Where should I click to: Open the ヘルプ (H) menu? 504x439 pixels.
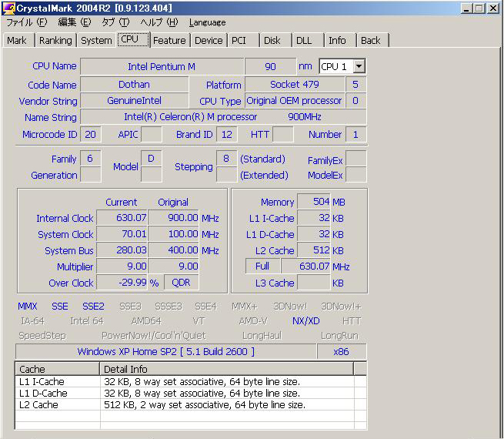161,22
